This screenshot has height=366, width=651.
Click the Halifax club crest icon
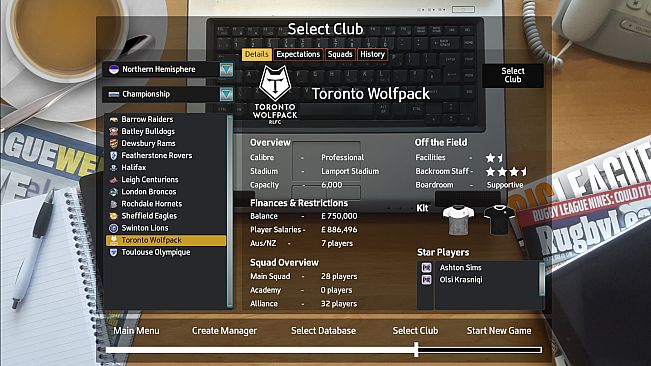point(113,168)
